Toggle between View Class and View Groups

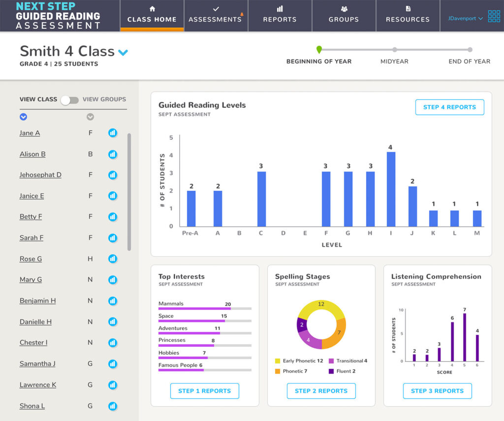point(69,100)
